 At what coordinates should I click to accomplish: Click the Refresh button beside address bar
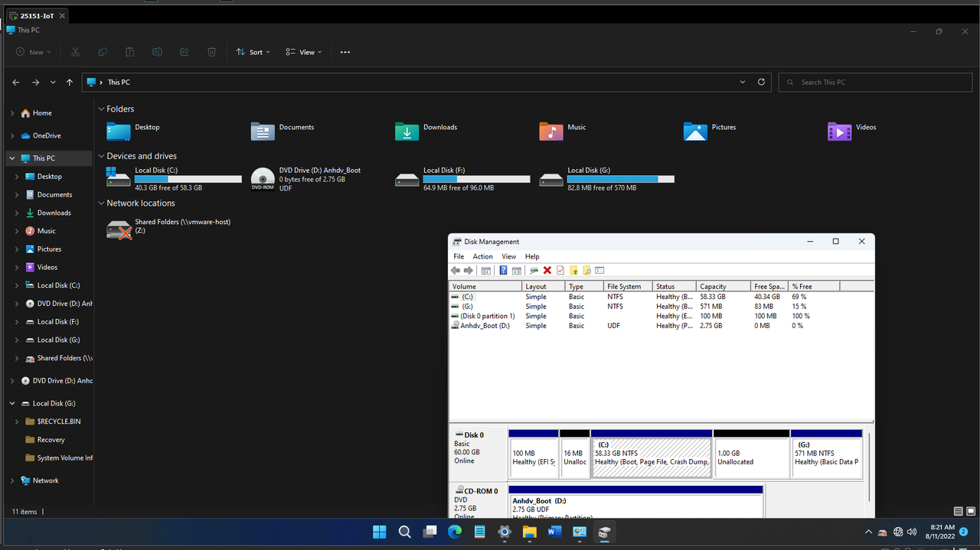(761, 82)
